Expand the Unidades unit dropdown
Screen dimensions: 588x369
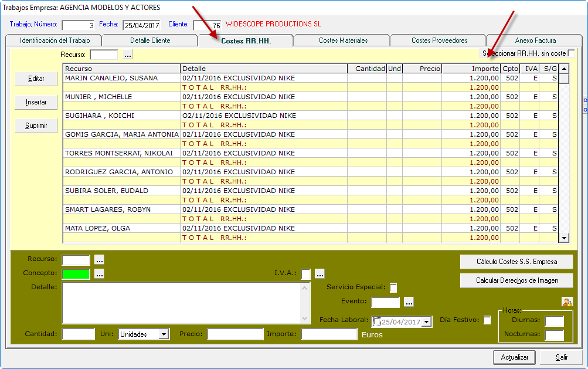(164, 334)
